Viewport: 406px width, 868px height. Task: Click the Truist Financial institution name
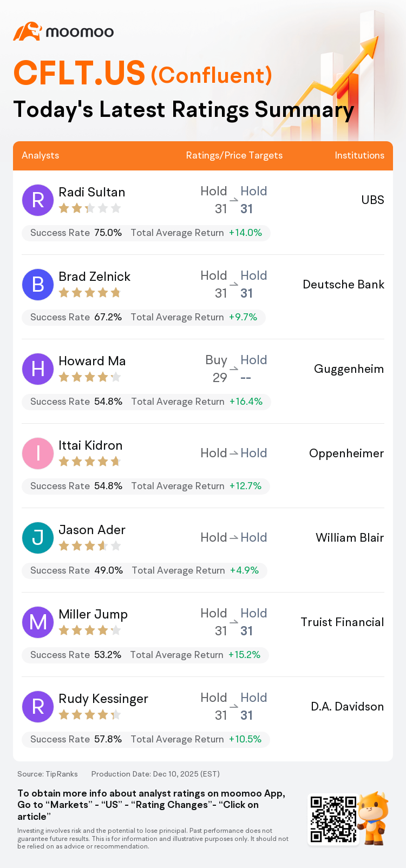(x=342, y=622)
